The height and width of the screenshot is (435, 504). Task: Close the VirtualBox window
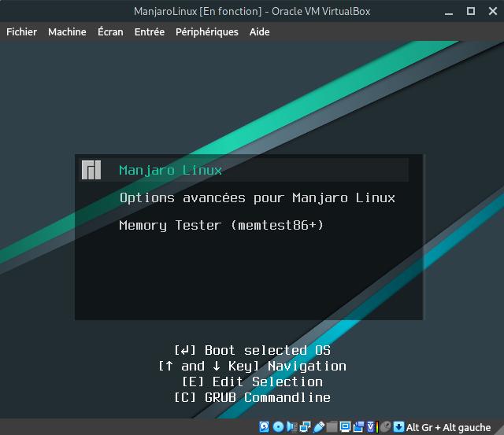point(493,11)
